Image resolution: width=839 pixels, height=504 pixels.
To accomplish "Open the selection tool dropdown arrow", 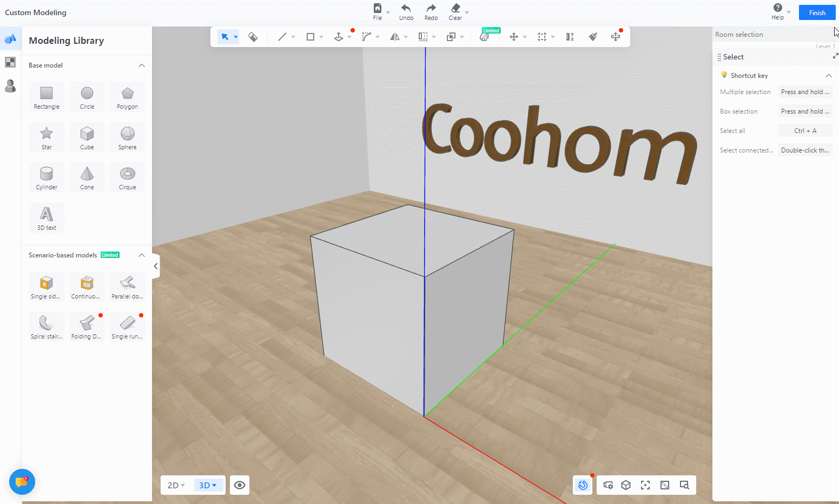I will click(x=236, y=37).
